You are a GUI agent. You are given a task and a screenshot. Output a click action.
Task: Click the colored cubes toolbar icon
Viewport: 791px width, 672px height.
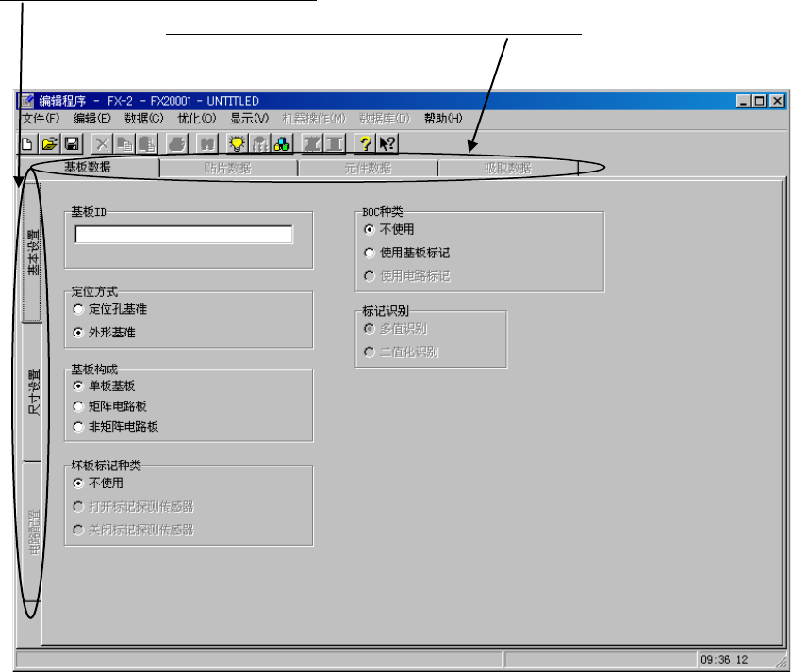pyautogui.click(x=282, y=144)
